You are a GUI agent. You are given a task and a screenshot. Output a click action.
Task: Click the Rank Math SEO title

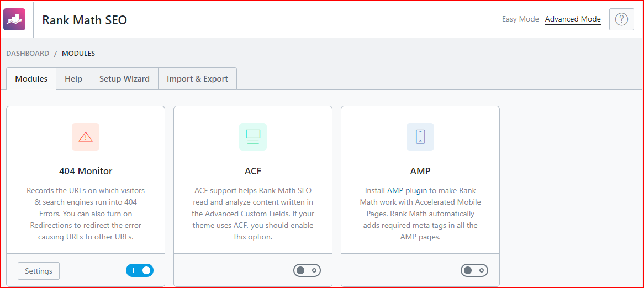coord(85,20)
